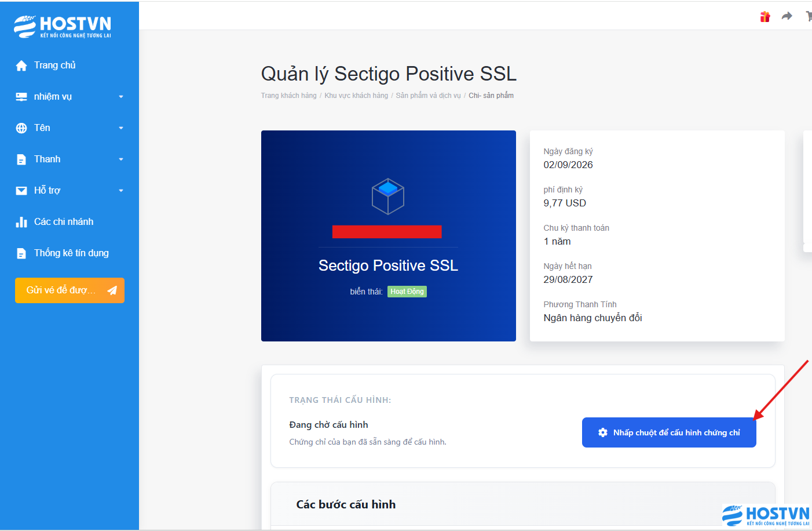The width and height of the screenshot is (812, 531).
Task: Click the globe icon next to Tên
Action: (21, 128)
